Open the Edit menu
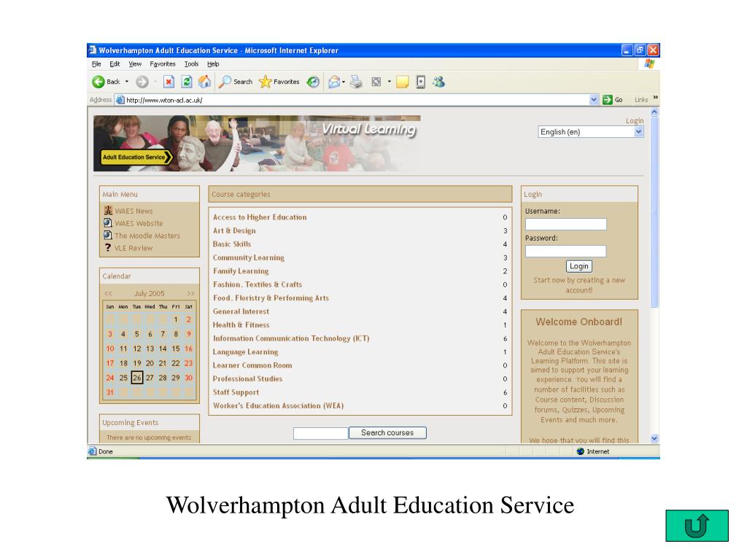This screenshot has height=560, width=747. click(115, 64)
